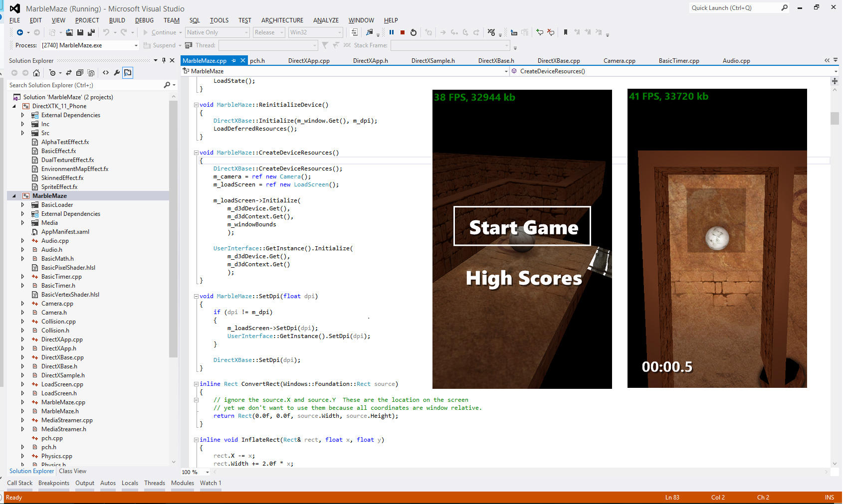This screenshot has width=843, height=504.
Task: Collapse All items in Solution Explorer
Action: point(79,72)
